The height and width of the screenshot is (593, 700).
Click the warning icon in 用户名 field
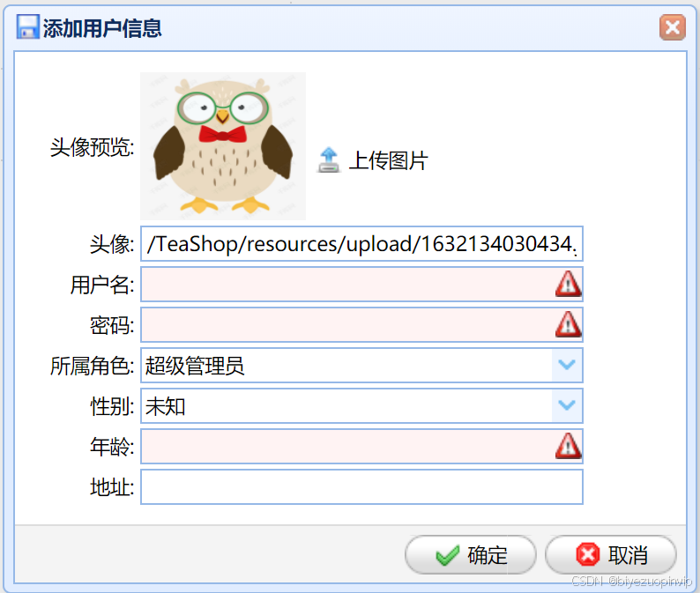coord(568,285)
